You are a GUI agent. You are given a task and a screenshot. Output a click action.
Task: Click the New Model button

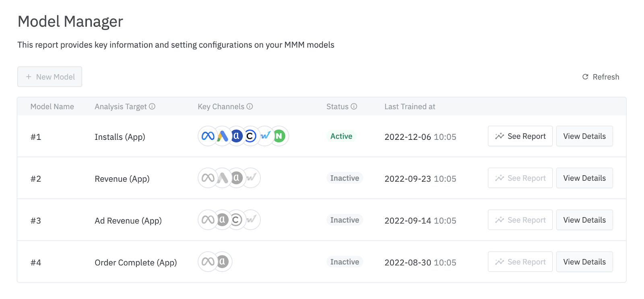click(x=50, y=77)
